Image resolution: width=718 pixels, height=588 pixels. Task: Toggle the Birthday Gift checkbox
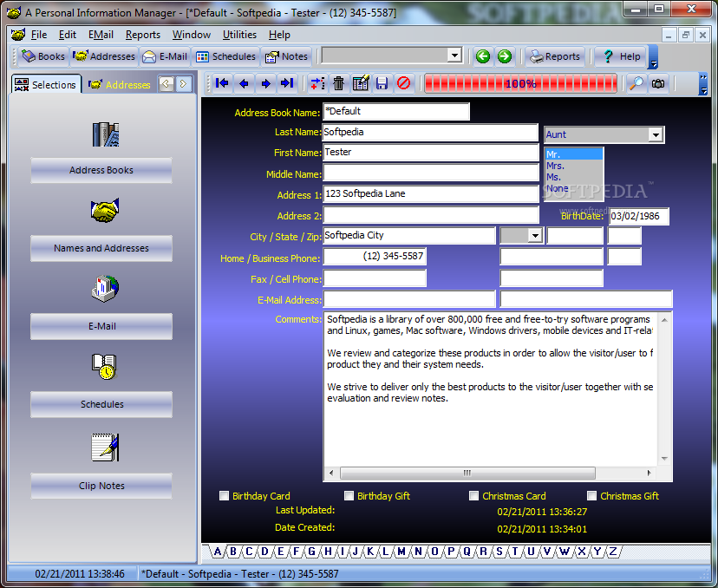pyautogui.click(x=349, y=496)
